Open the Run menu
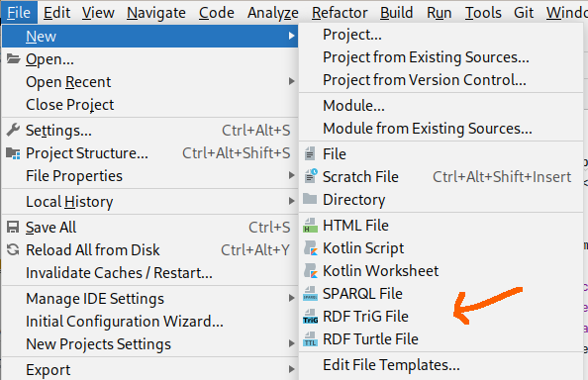 (440, 12)
